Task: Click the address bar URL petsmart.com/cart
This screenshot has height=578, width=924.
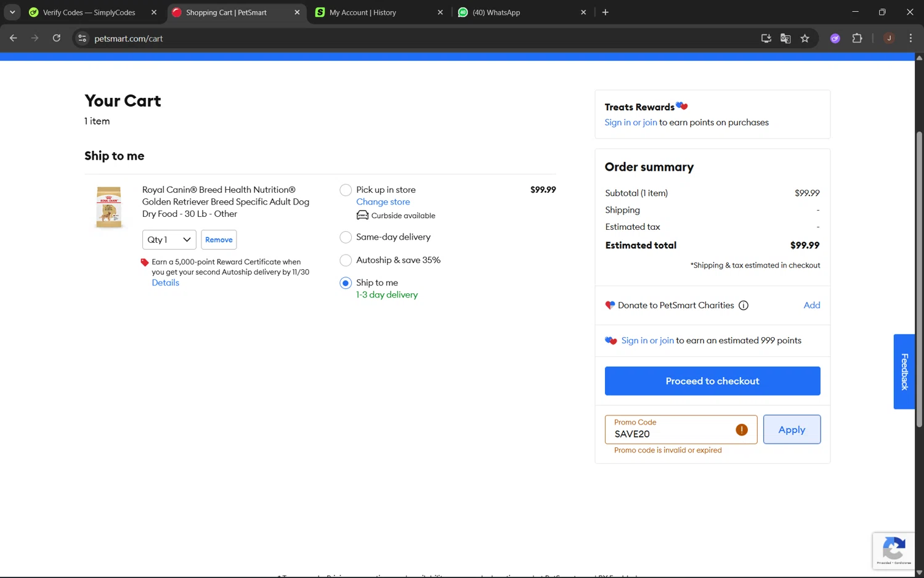Action: [x=128, y=39]
